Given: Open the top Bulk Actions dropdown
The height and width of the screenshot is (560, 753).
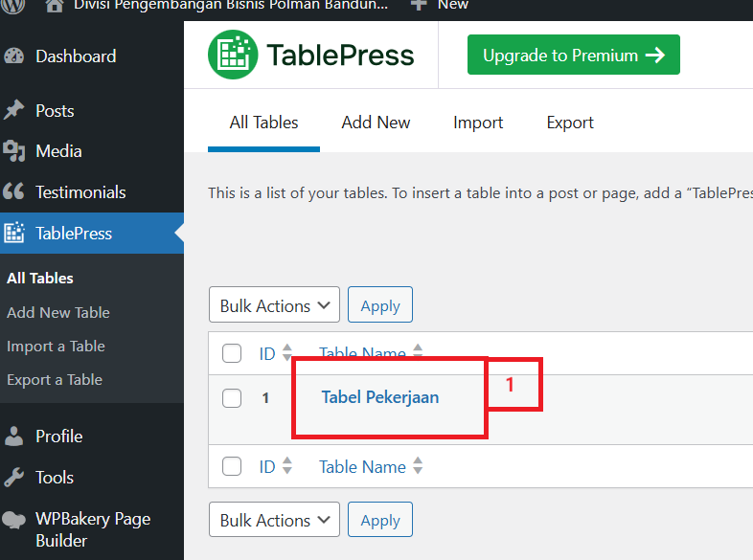Looking at the screenshot, I should click(274, 306).
